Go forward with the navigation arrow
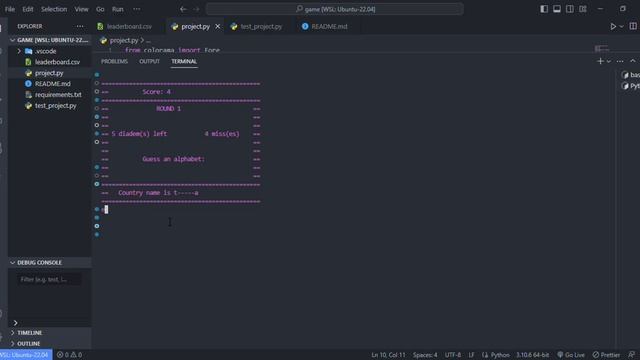 click(196, 9)
